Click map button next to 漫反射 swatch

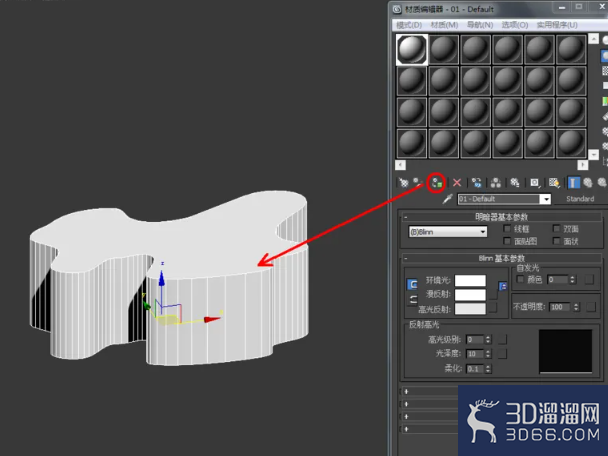pos(493,294)
